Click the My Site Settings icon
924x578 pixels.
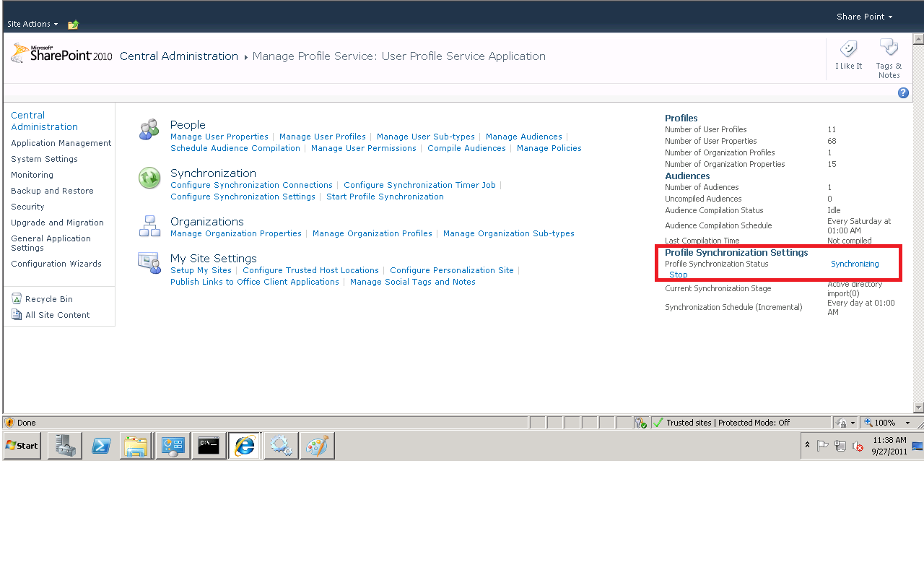tap(149, 263)
